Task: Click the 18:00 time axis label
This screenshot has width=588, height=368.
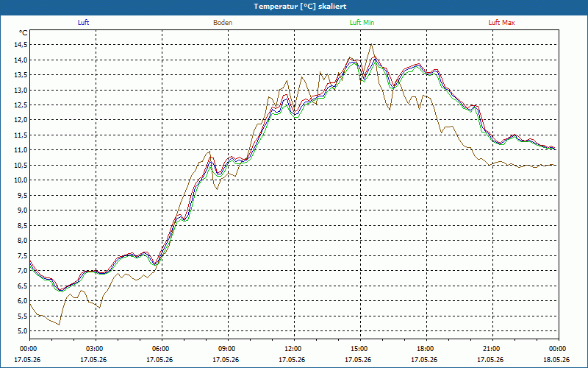Action: click(x=426, y=349)
